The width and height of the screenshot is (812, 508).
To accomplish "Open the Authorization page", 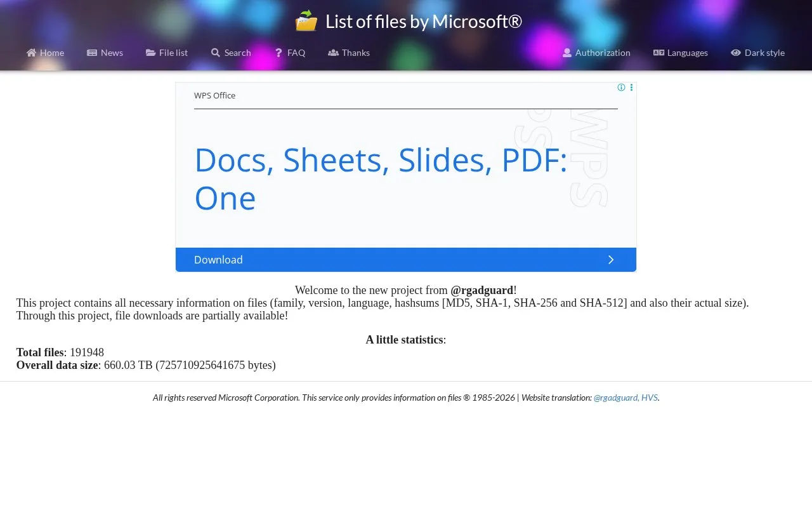I will pyautogui.click(x=596, y=53).
